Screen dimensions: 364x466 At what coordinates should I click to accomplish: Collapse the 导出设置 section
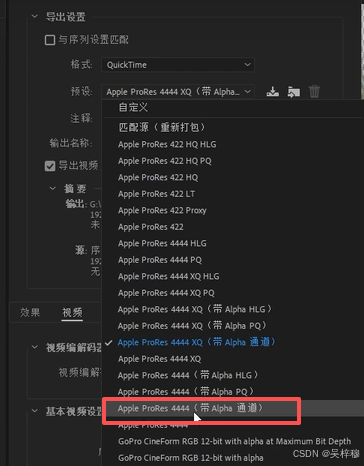tap(35, 16)
